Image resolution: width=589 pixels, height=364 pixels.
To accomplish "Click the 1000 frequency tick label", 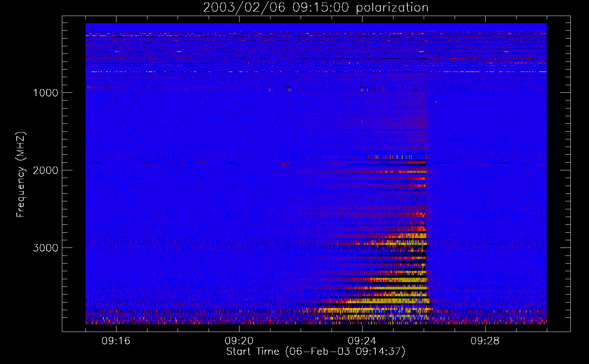I will click(x=46, y=93).
